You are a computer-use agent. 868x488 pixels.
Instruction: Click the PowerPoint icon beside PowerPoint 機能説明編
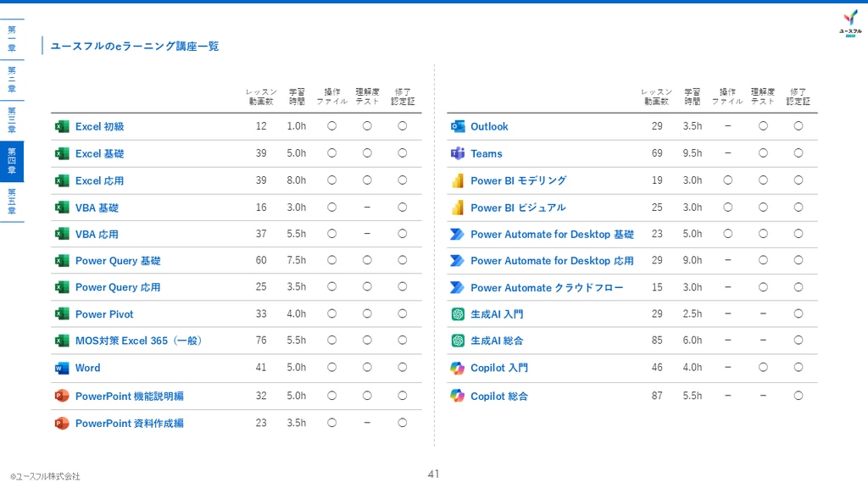pos(61,396)
